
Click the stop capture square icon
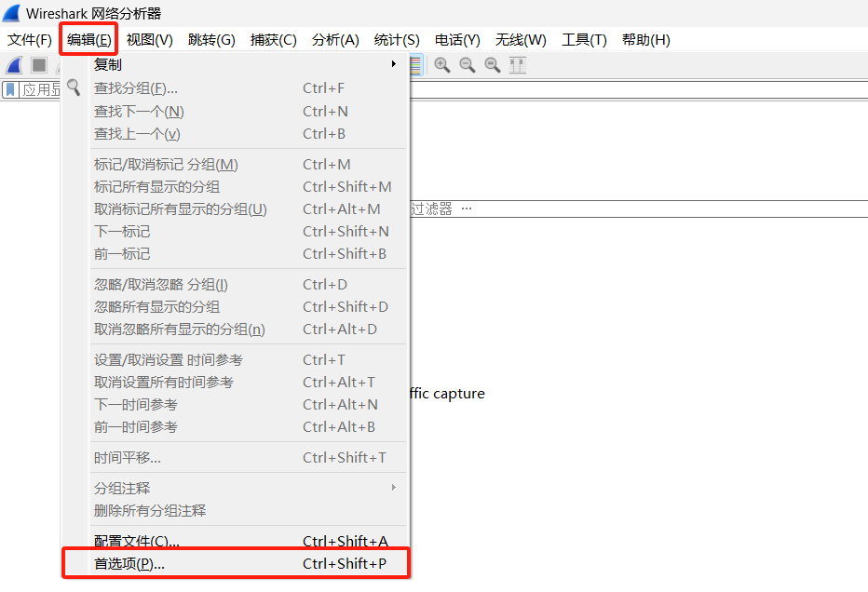pos(39,65)
